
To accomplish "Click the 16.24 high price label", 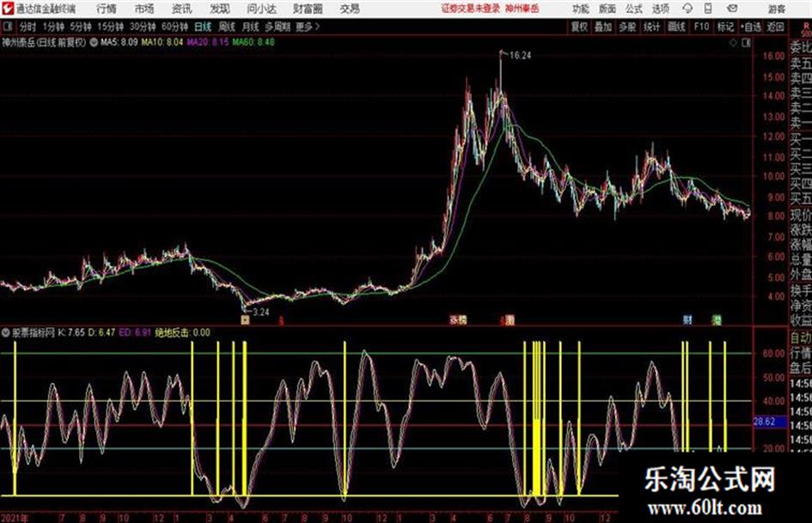I will pyautogui.click(x=520, y=56).
